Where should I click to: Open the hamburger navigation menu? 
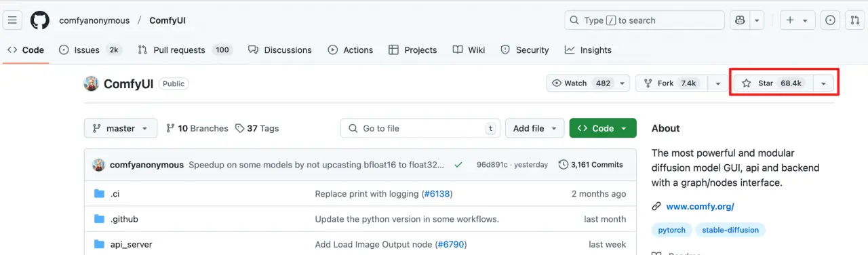point(13,20)
